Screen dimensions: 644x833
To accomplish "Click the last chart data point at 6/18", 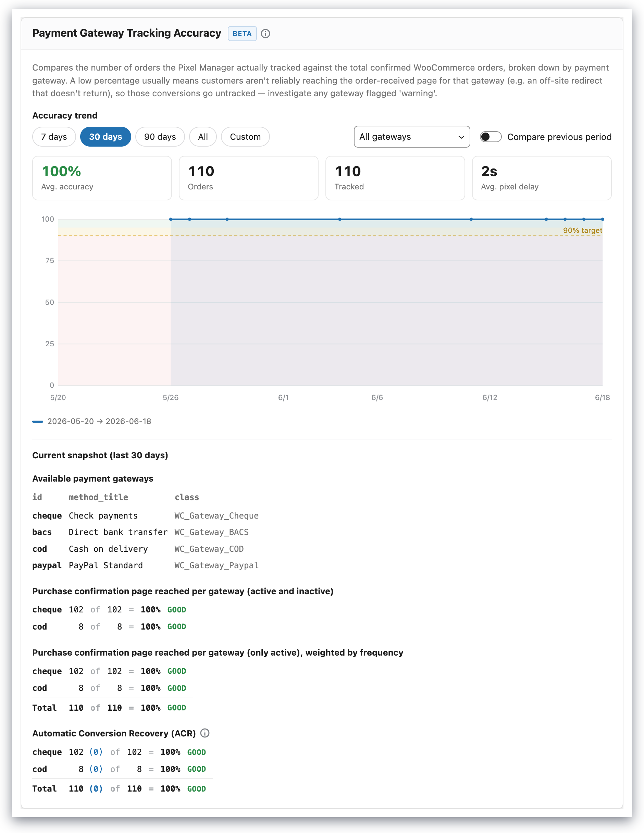I will [x=603, y=219].
